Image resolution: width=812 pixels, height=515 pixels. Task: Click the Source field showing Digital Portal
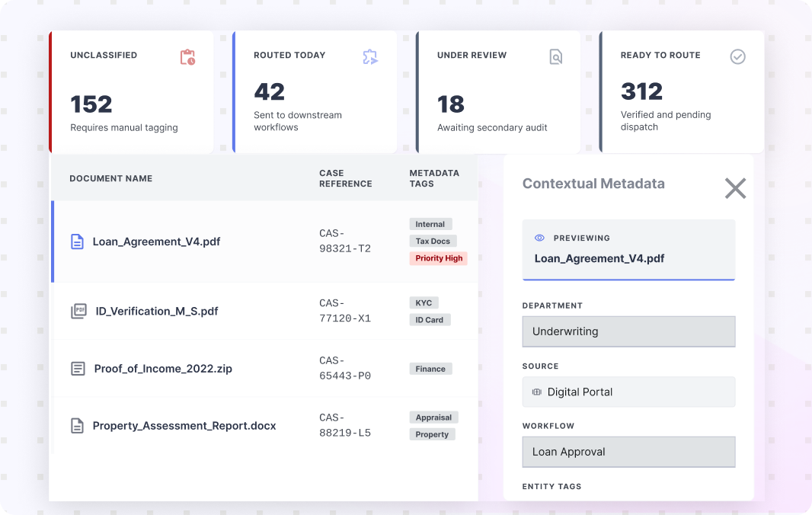(x=628, y=392)
